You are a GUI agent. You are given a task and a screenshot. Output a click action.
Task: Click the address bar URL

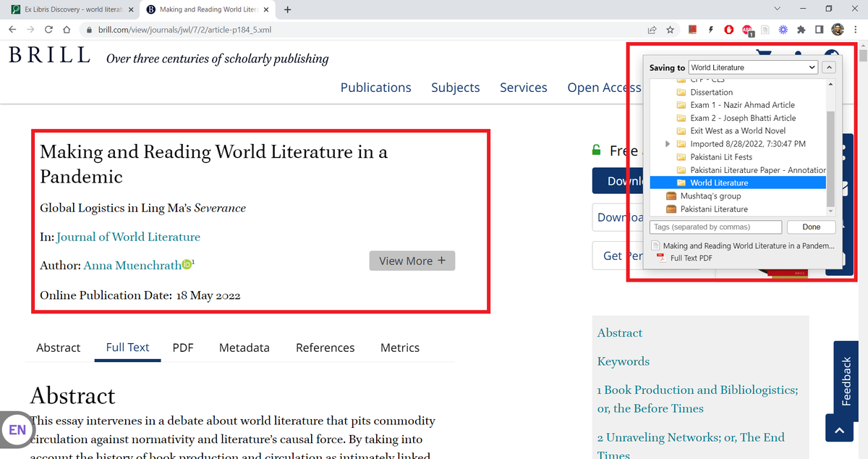184,30
